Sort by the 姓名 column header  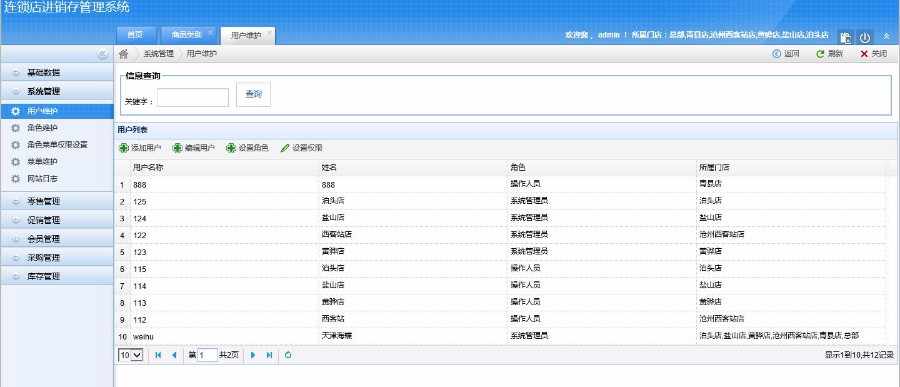tap(413, 168)
